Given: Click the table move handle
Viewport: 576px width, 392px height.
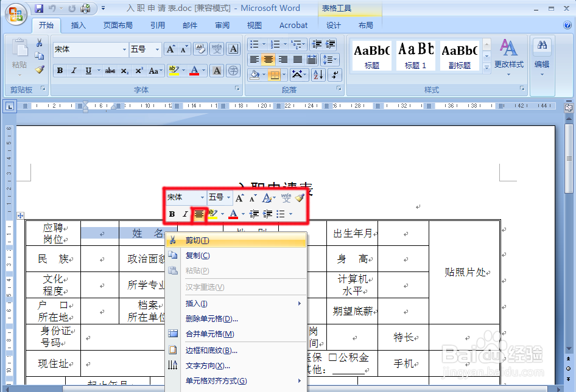Looking at the screenshot, I should pos(21,216).
